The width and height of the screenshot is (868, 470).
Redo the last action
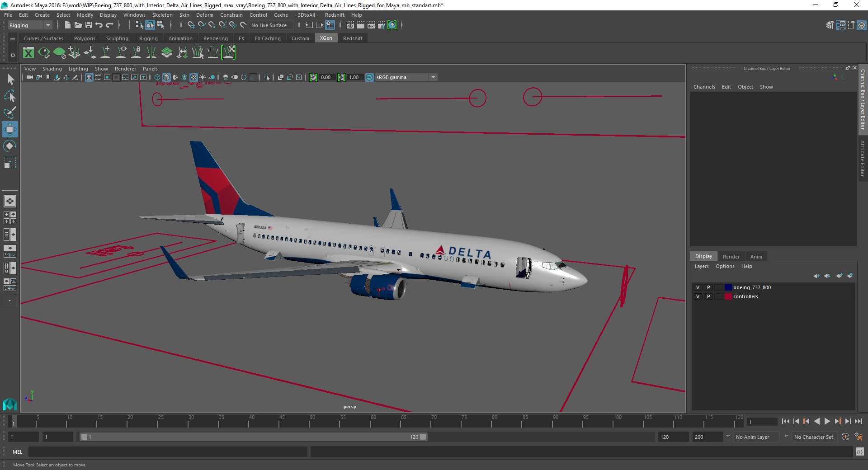pyautogui.click(x=109, y=25)
